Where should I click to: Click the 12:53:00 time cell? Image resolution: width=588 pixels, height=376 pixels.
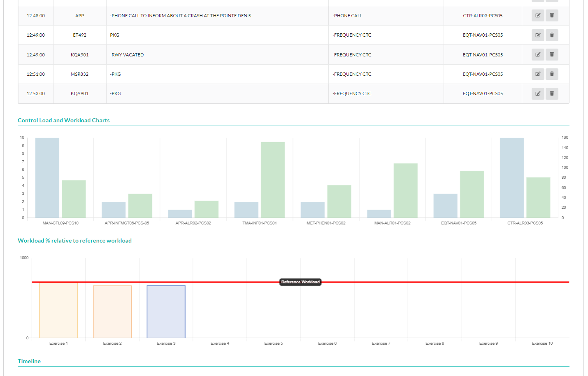(x=36, y=93)
